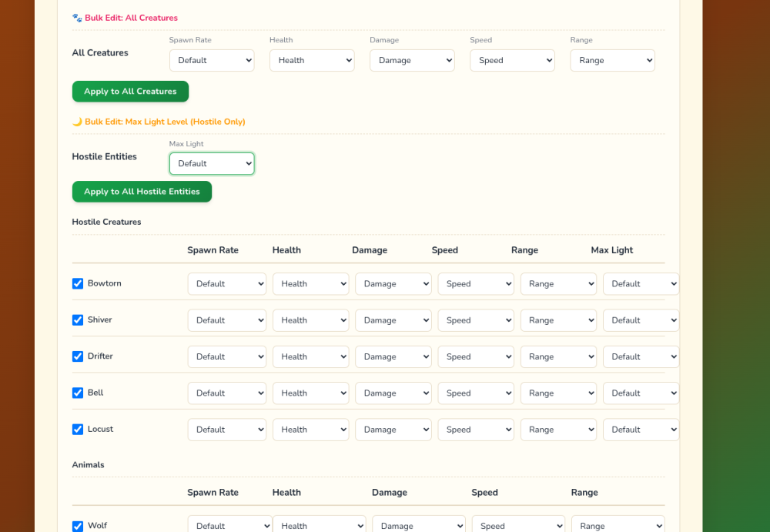Screen dimensions: 770x532
Task: Toggle the Shiver creature checkbox
Action: point(78,320)
